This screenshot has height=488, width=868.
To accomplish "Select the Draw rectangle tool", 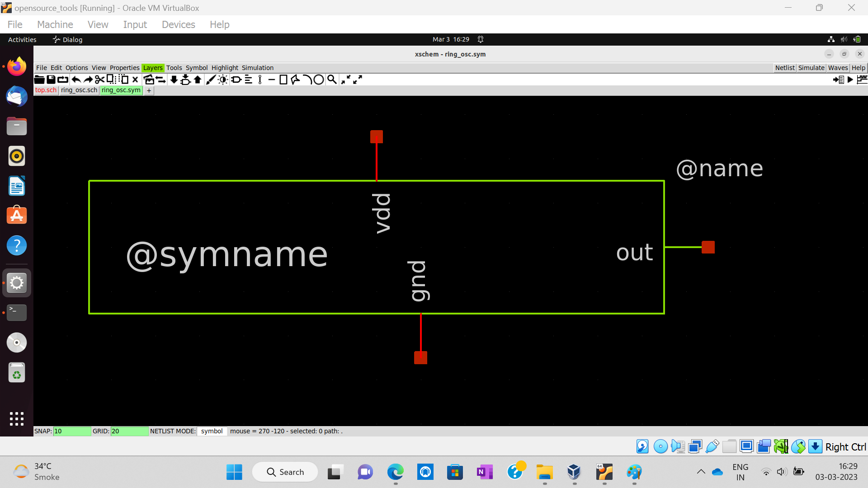I will coord(283,80).
